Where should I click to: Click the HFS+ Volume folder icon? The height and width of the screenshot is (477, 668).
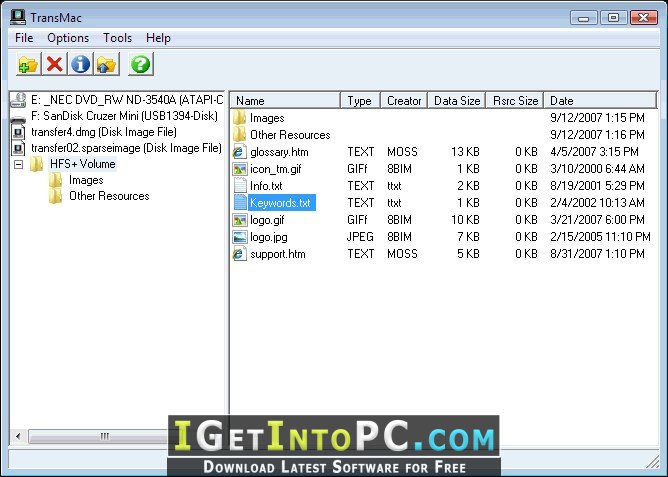(37, 164)
